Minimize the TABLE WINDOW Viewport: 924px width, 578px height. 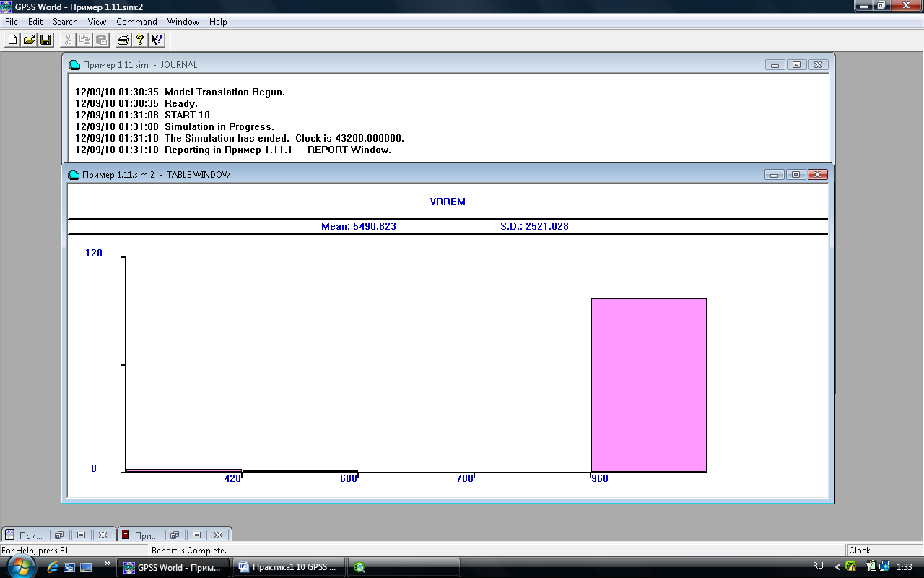775,174
